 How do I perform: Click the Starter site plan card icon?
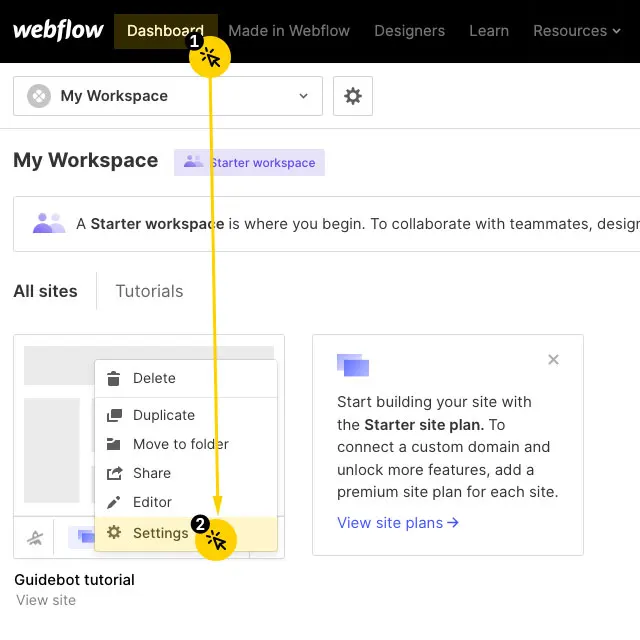click(x=353, y=365)
